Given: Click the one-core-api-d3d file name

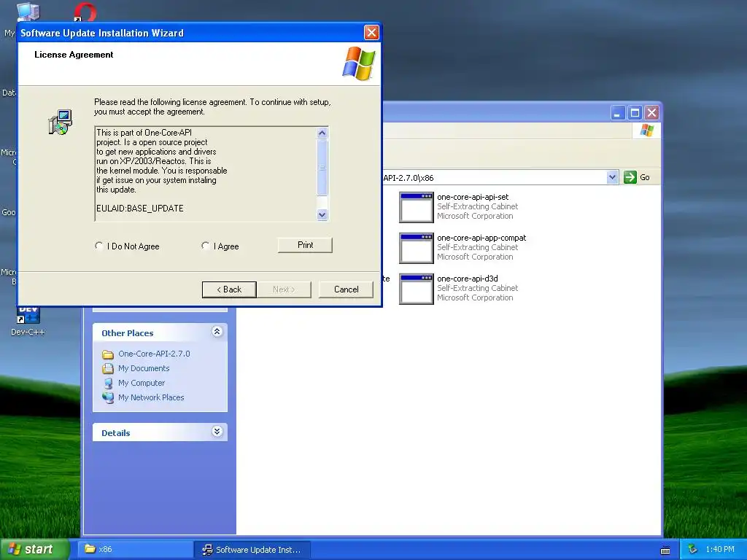Looking at the screenshot, I should tap(467, 279).
